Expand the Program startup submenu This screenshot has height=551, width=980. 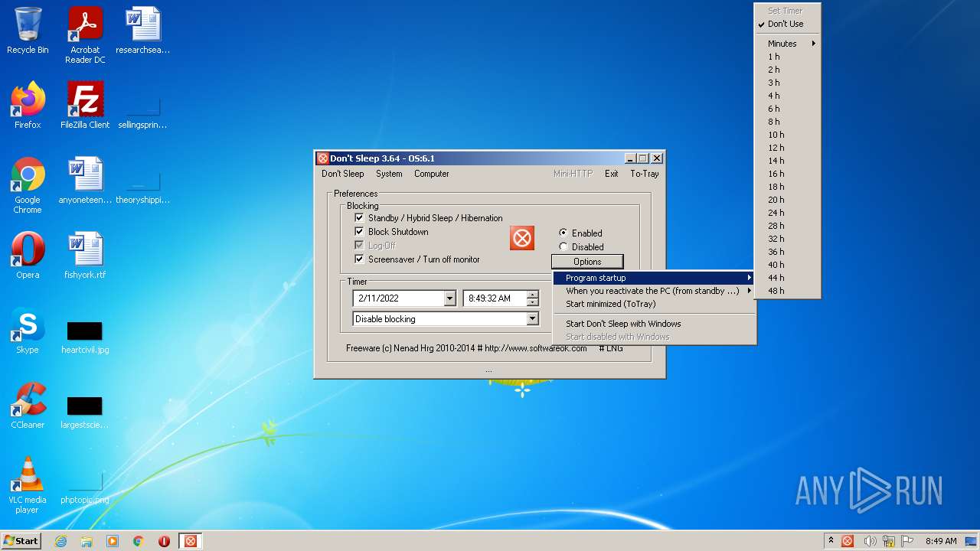click(x=655, y=278)
